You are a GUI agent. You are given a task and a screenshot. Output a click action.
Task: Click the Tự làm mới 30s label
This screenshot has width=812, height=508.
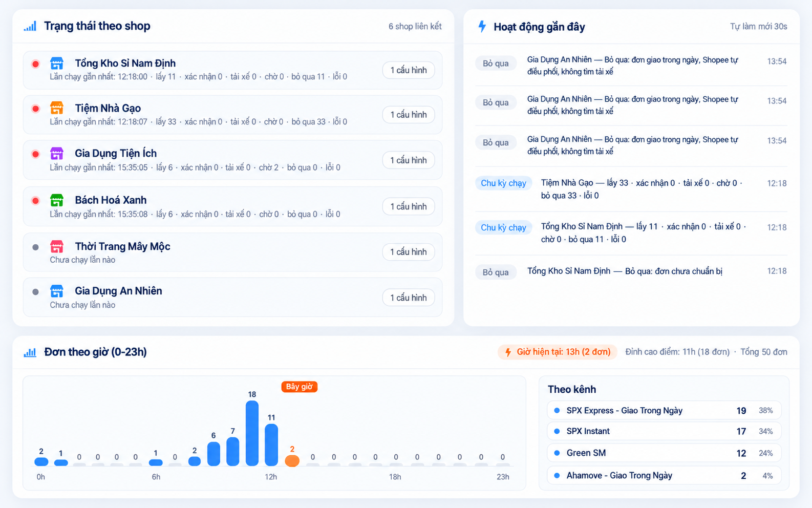coord(758,27)
